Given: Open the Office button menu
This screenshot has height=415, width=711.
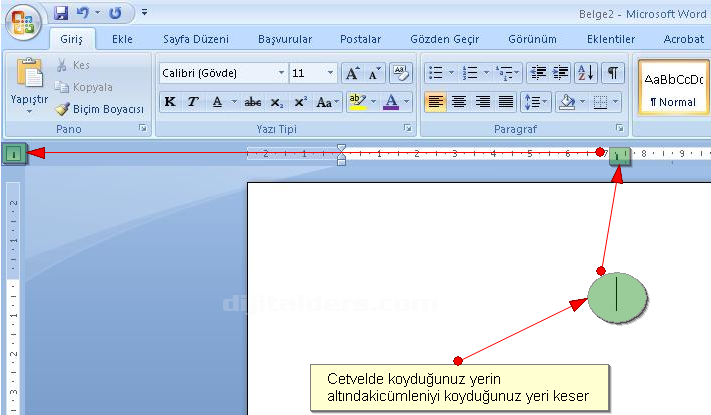Looking at the screenshot, I should [24, 22].
